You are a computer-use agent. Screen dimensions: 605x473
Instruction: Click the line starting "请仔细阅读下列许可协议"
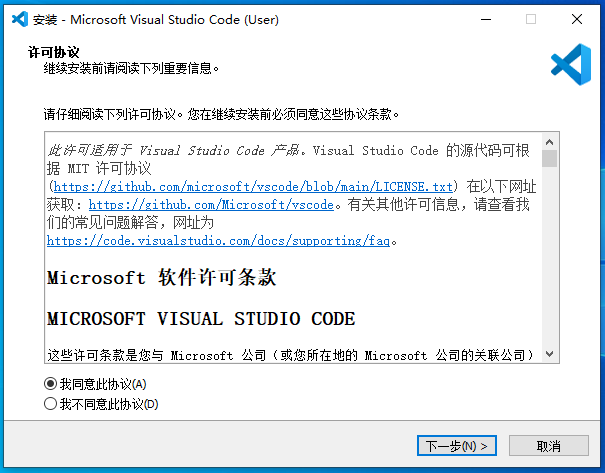point(221,114)
